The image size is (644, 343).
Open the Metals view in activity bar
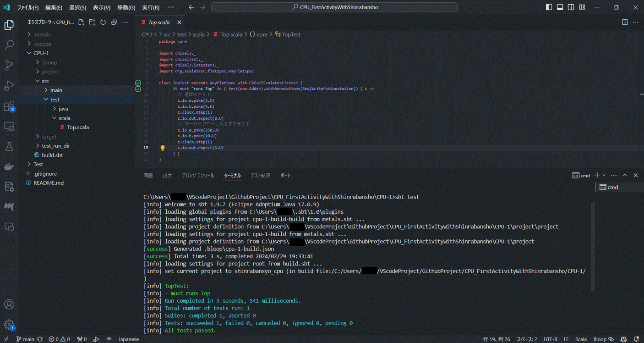click(x=9, y=207)
